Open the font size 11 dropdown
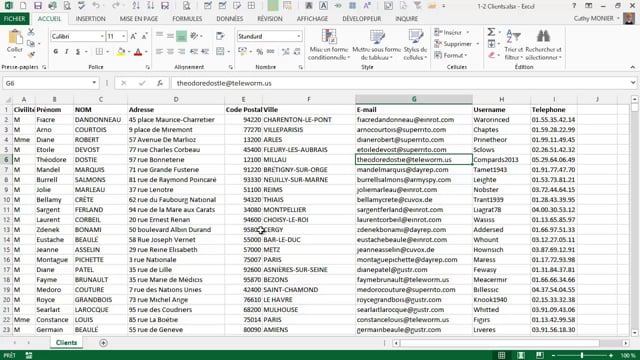Viewport: 640px width, 360px height. (123, 36)
